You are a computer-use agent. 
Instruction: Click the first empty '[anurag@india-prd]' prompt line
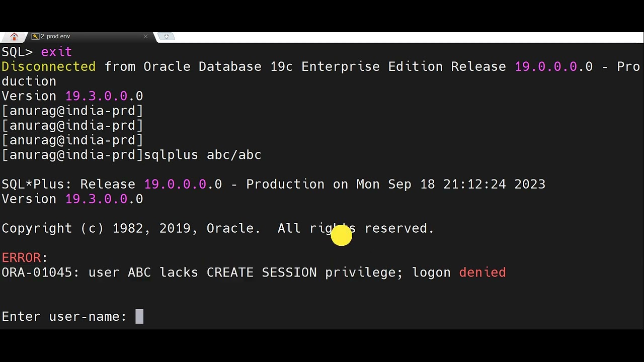(72, 111)
